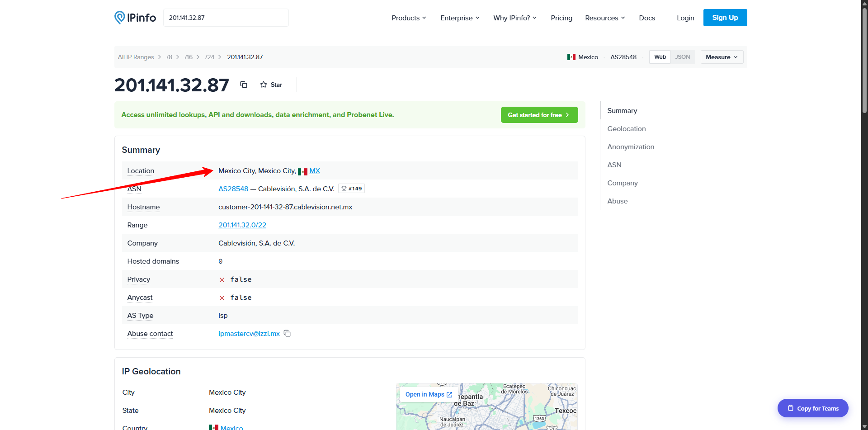
Task: Go to the Pricing page
Action: pyautogui.click(x=561, y=18)
